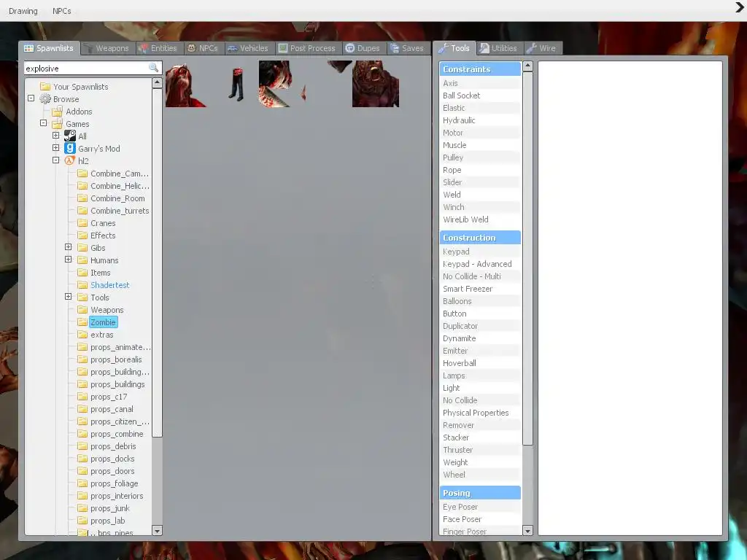Click the hl2 lambda icon

(x=69, y=161)
